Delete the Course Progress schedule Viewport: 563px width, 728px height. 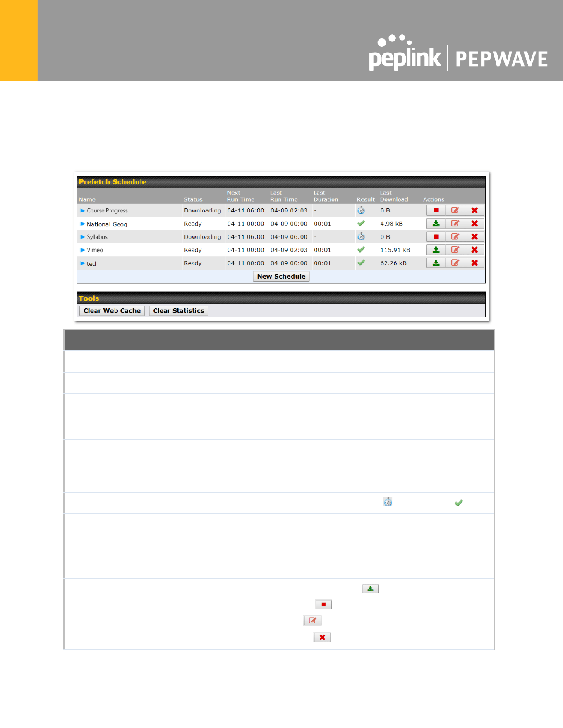click(x=474, y=210)
